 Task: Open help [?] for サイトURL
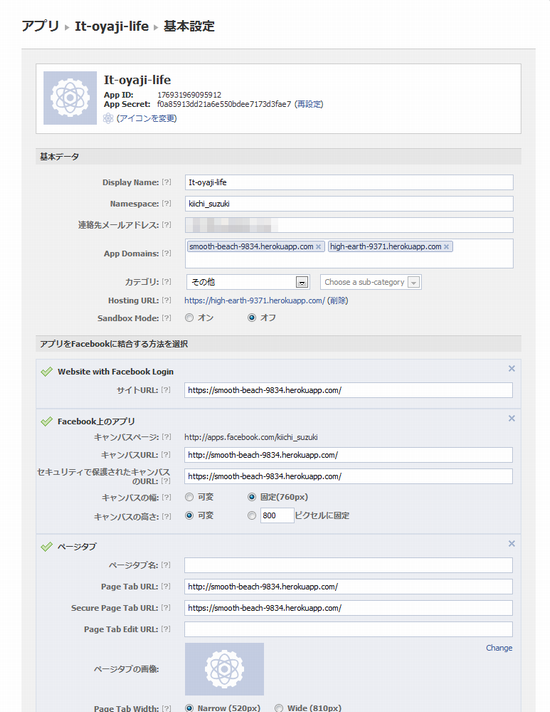(x=166, y=390)
